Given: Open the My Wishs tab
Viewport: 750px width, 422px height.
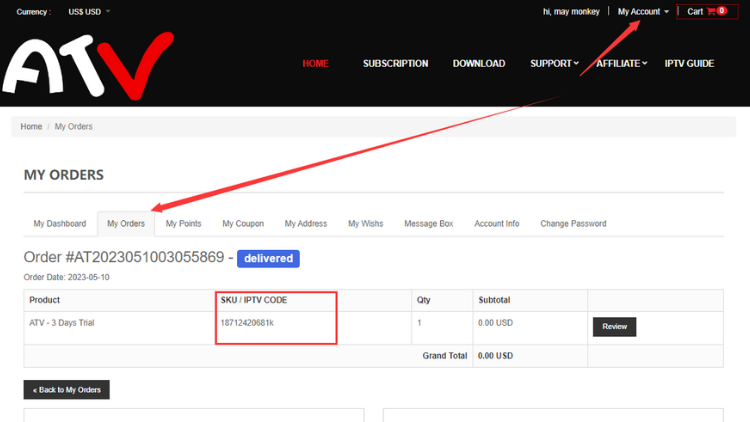Looking at the screenshot, I should point(365,223).
